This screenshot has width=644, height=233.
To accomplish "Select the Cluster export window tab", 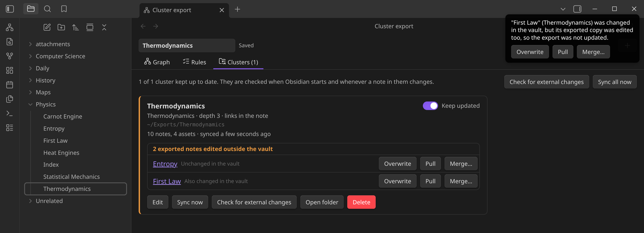I will point(184,10).
